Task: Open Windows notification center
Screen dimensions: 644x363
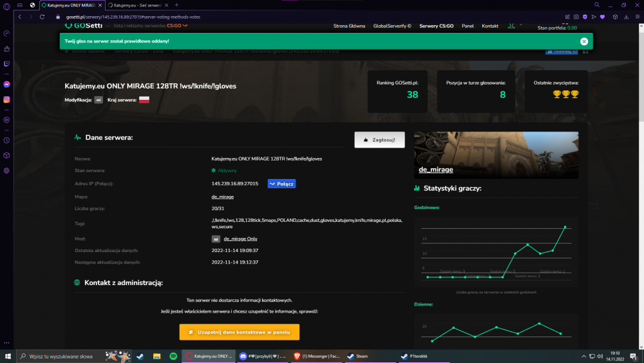Action: tap(634, 357)
